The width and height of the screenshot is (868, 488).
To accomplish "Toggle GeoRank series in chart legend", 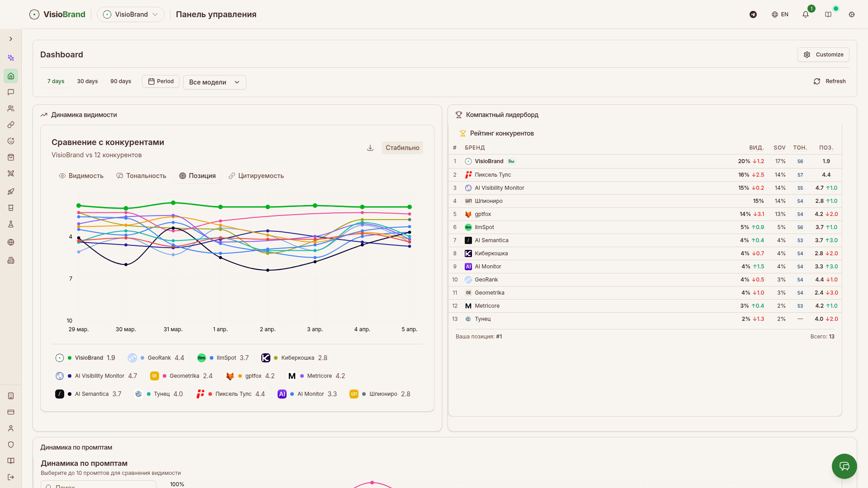I will (x=159, y=358).
